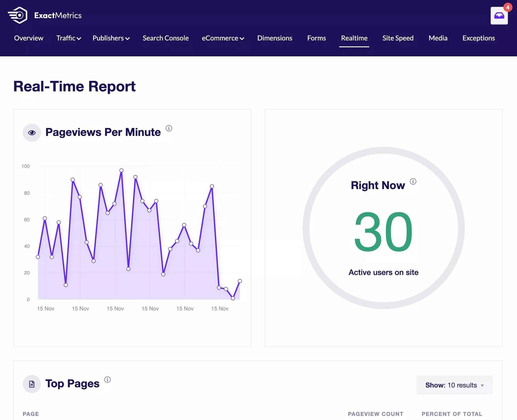Switch to the Overview tab
Viewport: 517px width, 420px height.
[29, 38]
